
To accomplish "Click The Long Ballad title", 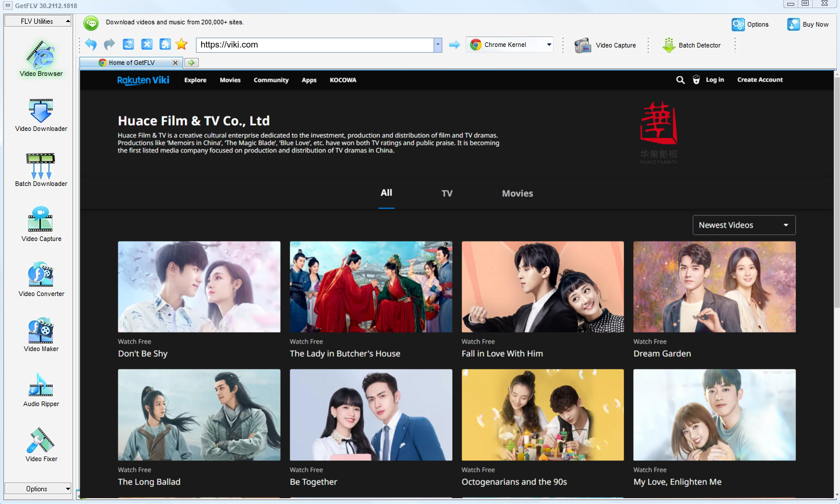I will (x=149, y=482).
